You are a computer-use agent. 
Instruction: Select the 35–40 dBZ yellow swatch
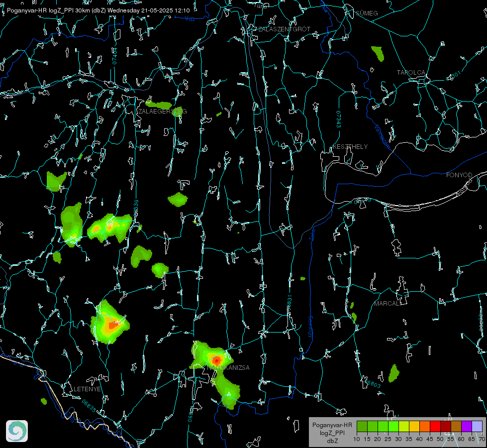click(x=414, y=426)
